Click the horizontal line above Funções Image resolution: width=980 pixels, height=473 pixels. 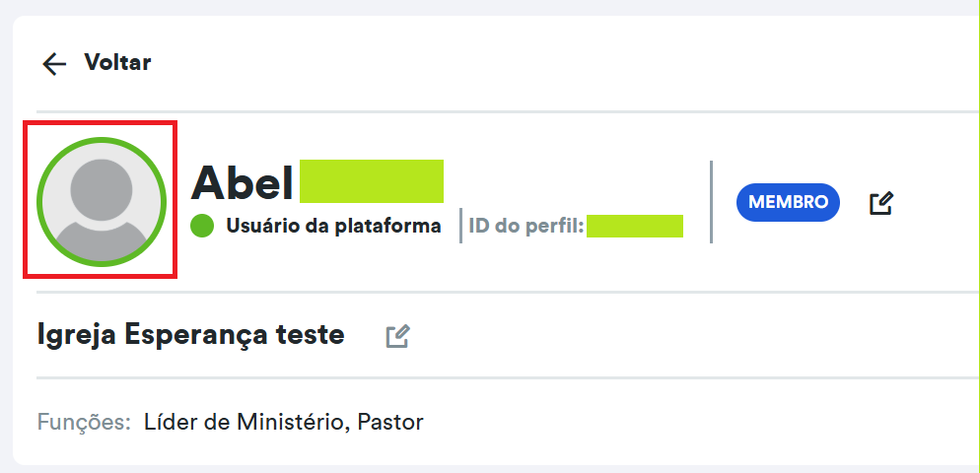[493, 377]
